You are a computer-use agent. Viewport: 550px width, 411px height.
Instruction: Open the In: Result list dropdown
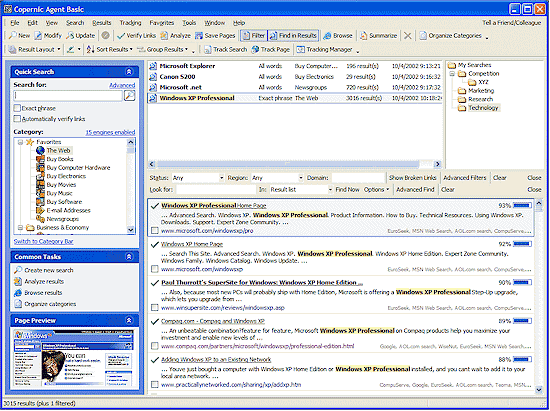coord(330,189)
